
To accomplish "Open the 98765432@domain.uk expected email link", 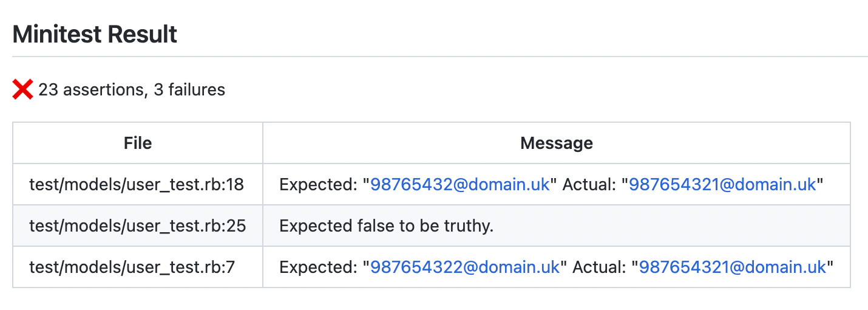I will [459, 184].
